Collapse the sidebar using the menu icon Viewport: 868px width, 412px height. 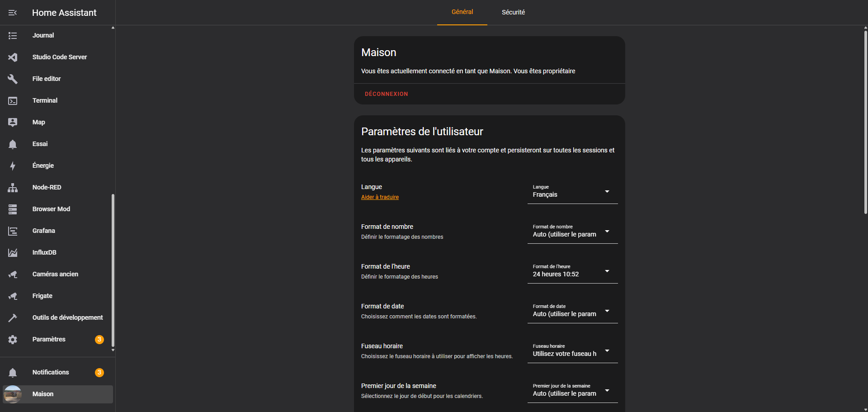click(x=13, y=13)
